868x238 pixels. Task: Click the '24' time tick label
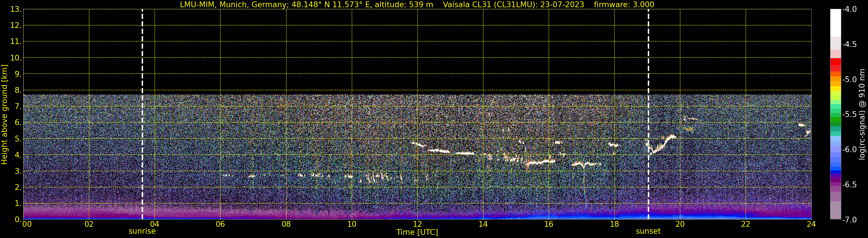coord(811,224)
